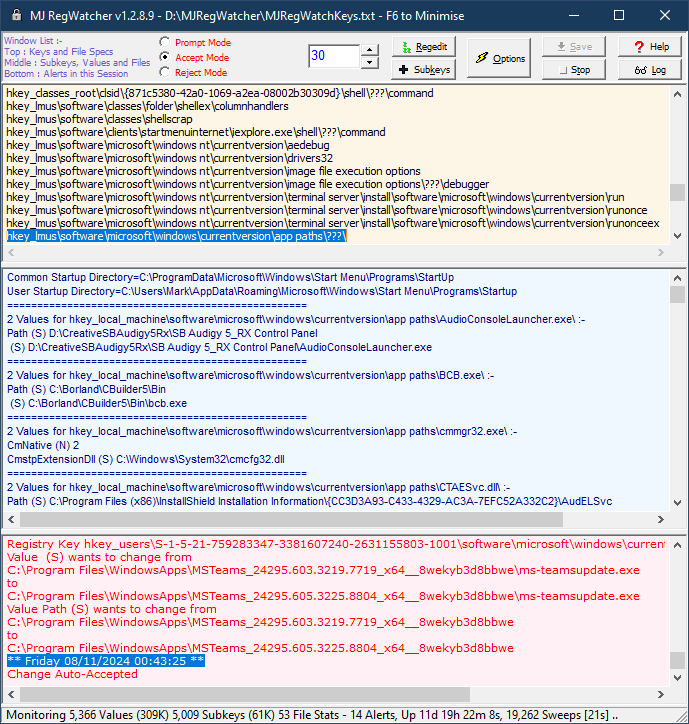Click the middle pane's vertical scrollbar thumb

point(677,295)
